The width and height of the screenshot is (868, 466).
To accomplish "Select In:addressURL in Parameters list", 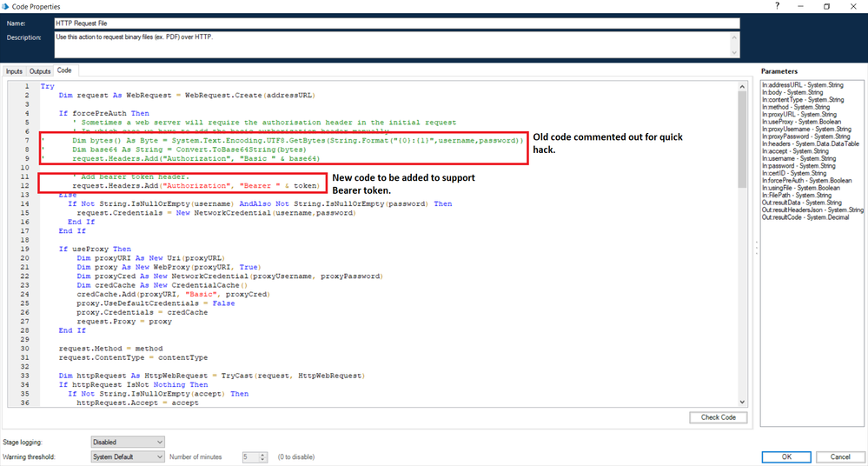I will (799, 85).
